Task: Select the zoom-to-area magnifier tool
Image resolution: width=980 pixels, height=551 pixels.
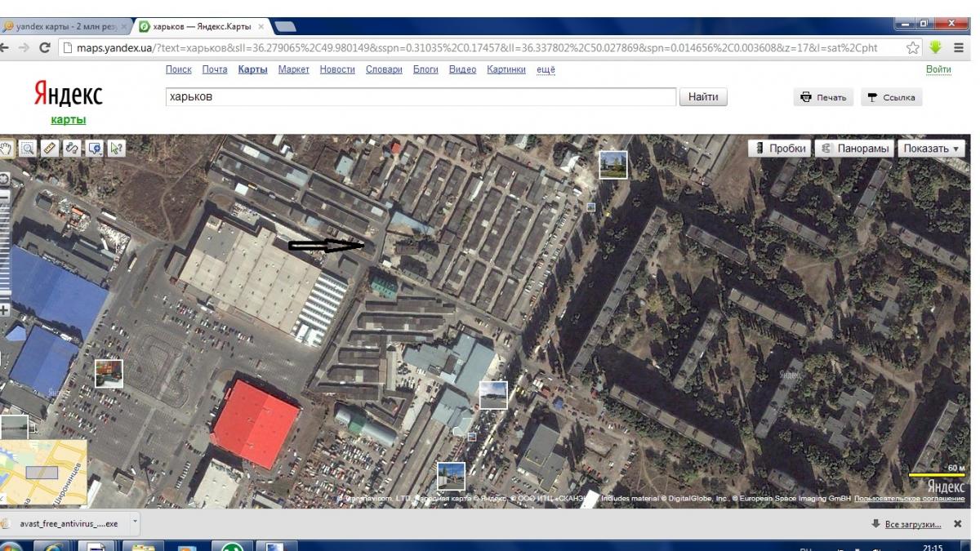Action: click(x=28, y=148)
